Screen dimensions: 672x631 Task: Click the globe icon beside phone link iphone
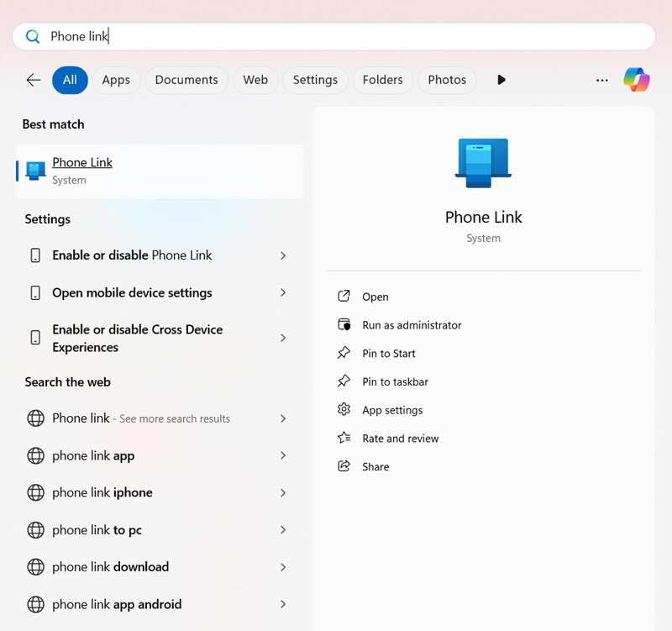point(35,492)
